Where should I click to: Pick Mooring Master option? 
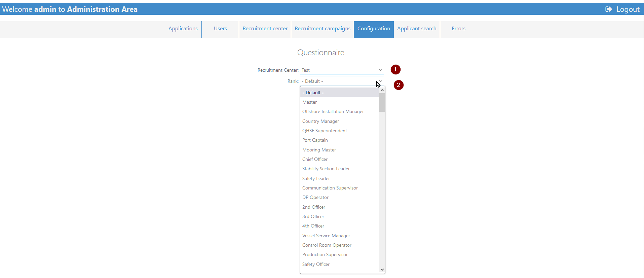coord(340,150)
